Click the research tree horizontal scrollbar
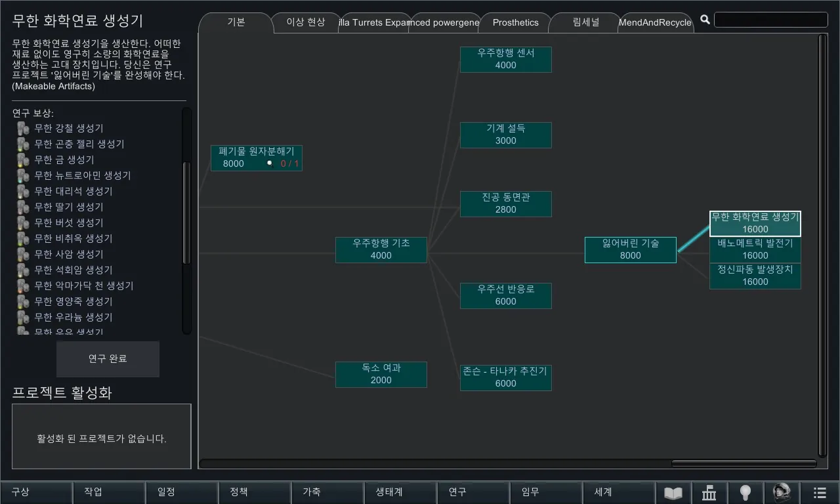The height and width of the screenshot is (504, 840). (744, 463)
